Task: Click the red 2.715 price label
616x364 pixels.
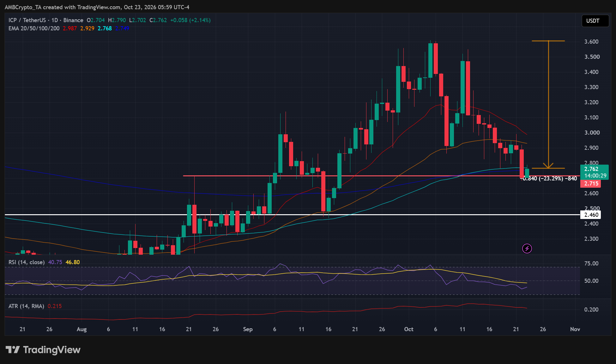Action: [x=591, y=184]
